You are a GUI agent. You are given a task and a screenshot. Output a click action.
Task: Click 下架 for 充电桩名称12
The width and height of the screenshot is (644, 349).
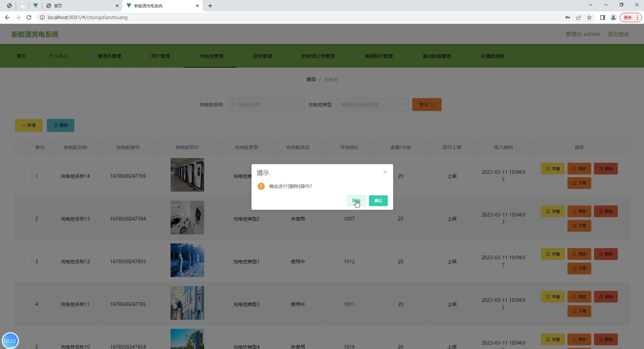coord(579,269)
